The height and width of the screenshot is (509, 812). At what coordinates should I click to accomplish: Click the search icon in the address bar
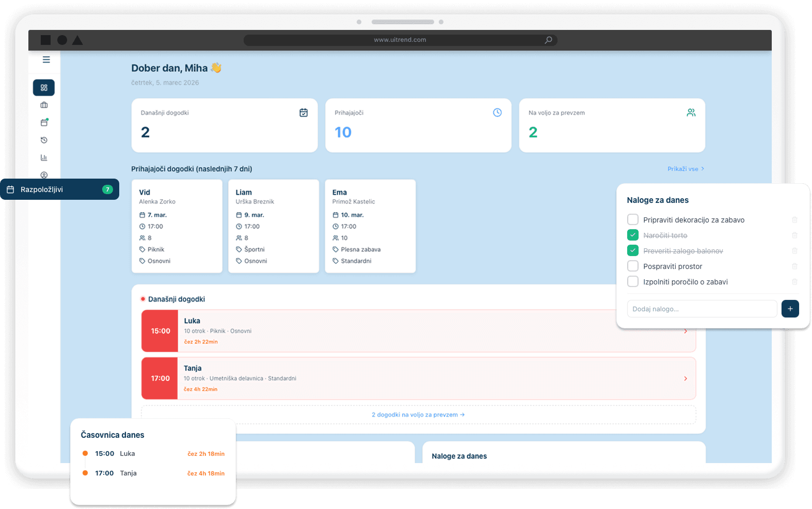548,40
